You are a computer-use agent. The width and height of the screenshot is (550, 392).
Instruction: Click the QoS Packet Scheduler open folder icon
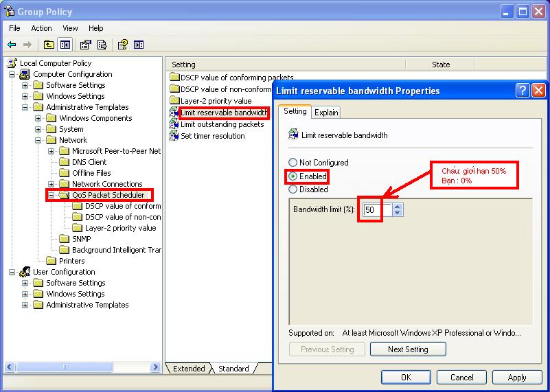click(64, 195)
